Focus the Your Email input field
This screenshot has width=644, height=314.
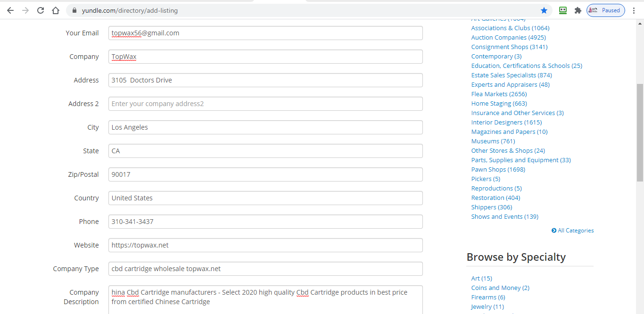pyautogui.click(x=265, y=33)
